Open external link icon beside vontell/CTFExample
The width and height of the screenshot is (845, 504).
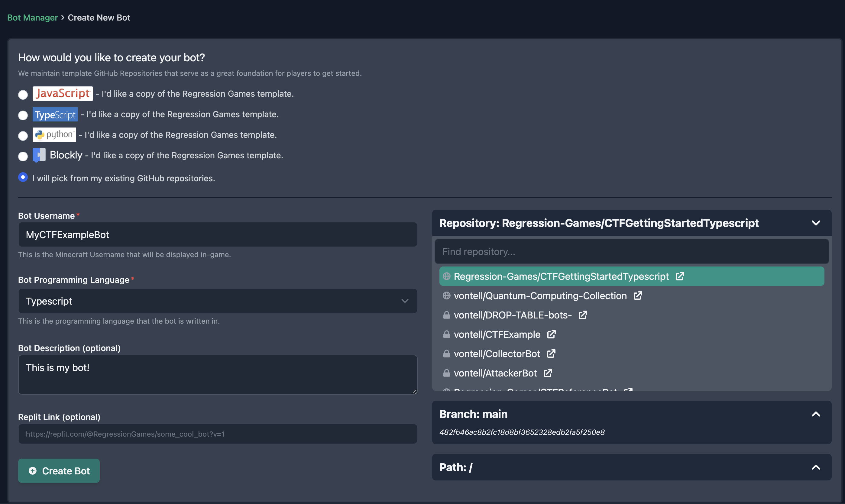tap(551, 334)
